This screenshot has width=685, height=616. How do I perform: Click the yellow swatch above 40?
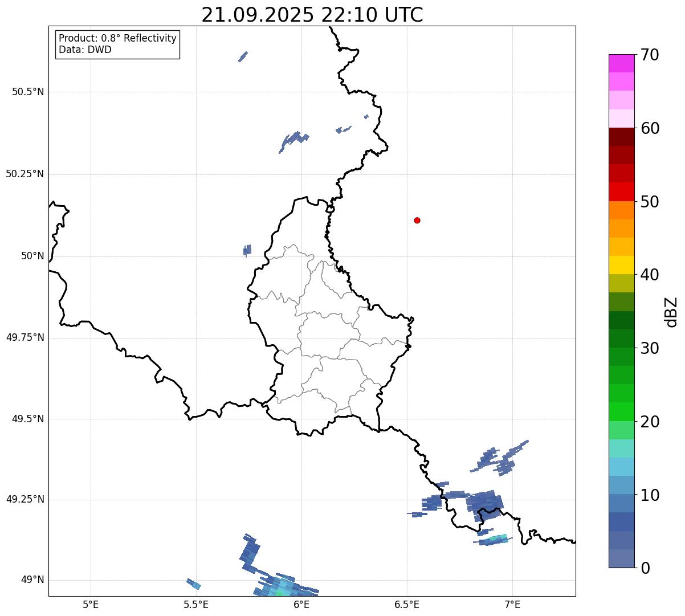622,266
